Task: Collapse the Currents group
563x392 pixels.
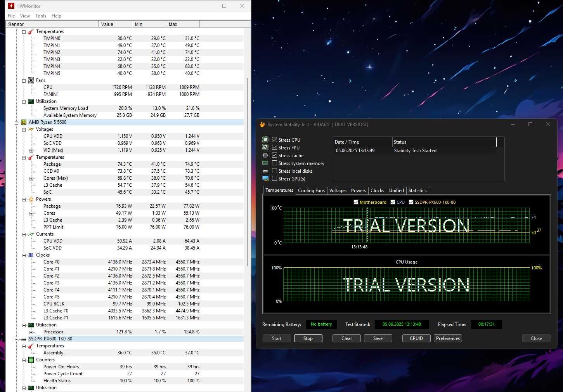Action: (24, 234)
